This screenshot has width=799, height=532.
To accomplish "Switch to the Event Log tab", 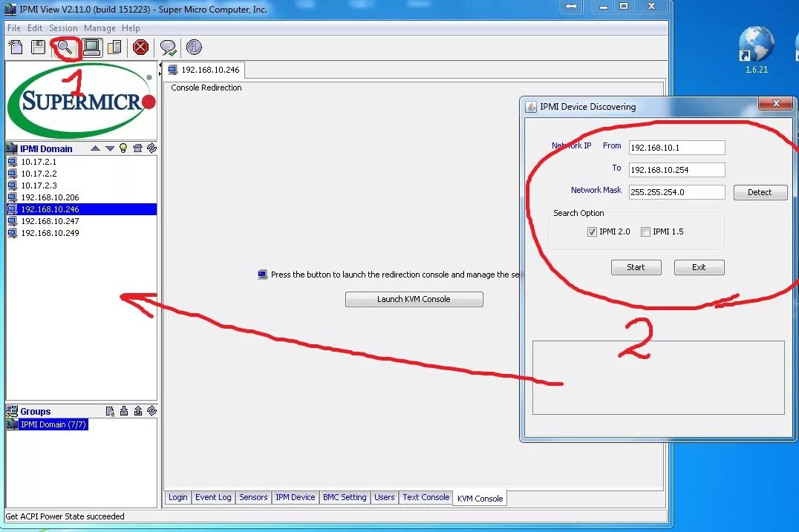I will tap(213, 497).
